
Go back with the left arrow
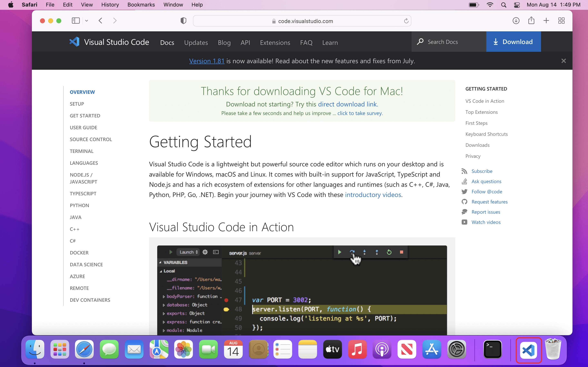[101, 21]
